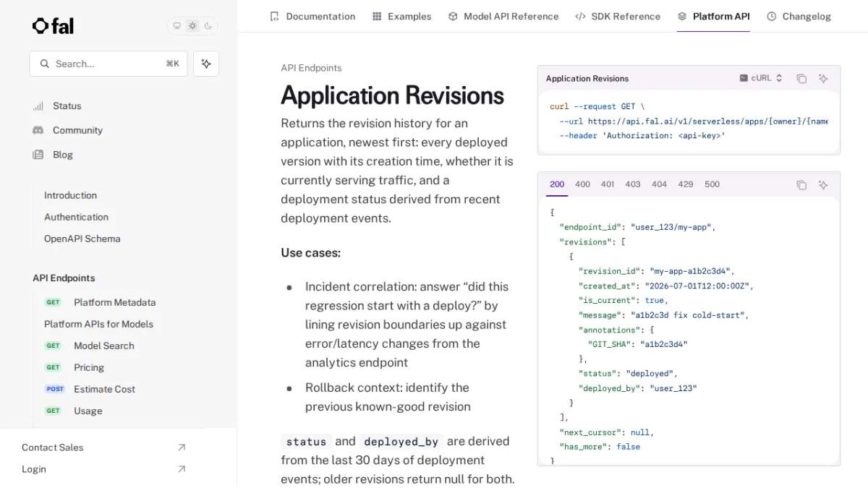The width and height of the screenshot is (868, 488).
Task: Open the AI assistant sparkle button
Action: pyautogui.click(x=206, y=64)
